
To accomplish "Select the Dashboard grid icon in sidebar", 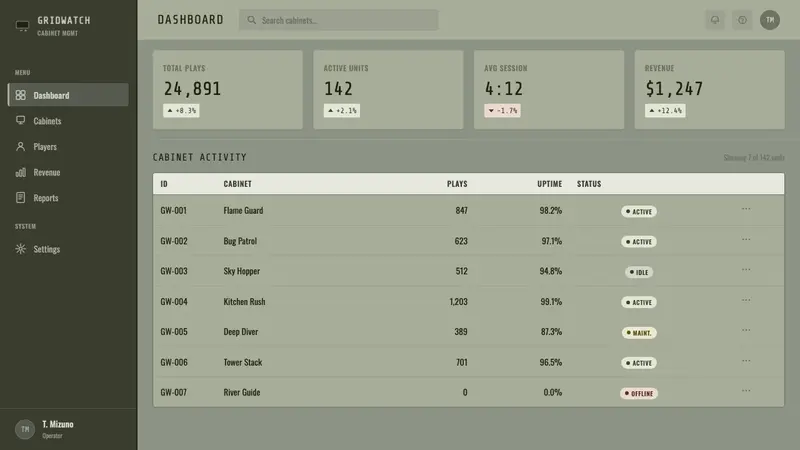I will [x=20, y=95].
